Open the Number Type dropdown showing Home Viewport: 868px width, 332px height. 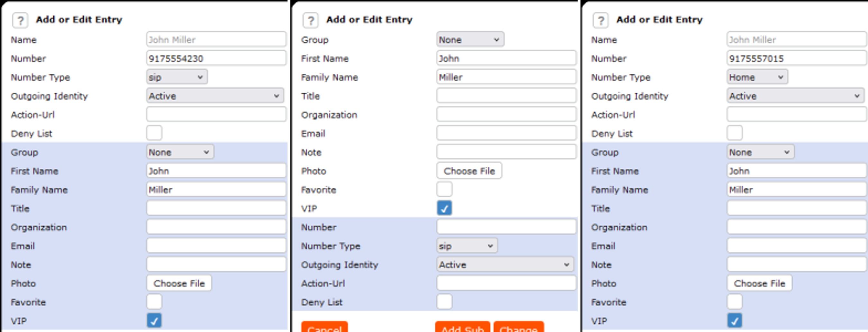(756, 77)
